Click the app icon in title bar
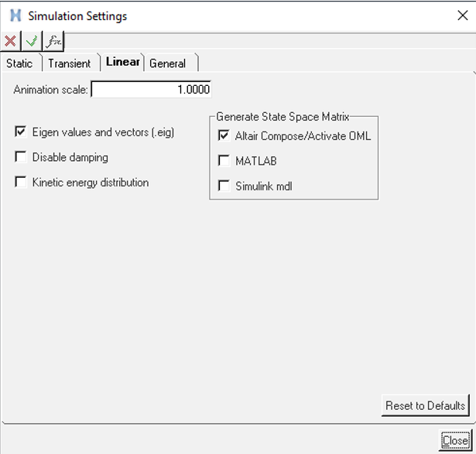This screenshot has width=476, height=454. coord(15,15)
